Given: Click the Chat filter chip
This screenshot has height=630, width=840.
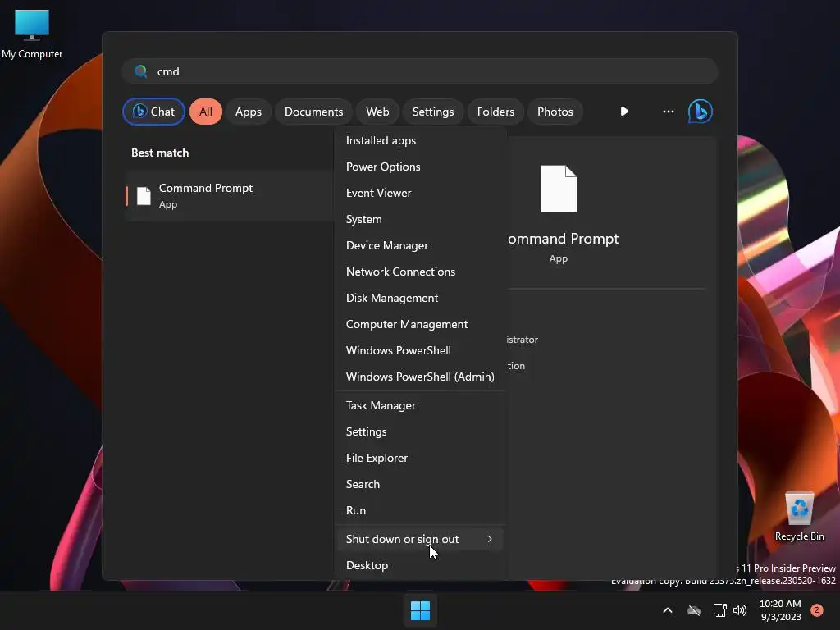Looking at the screenshot, I should (153, 112).
